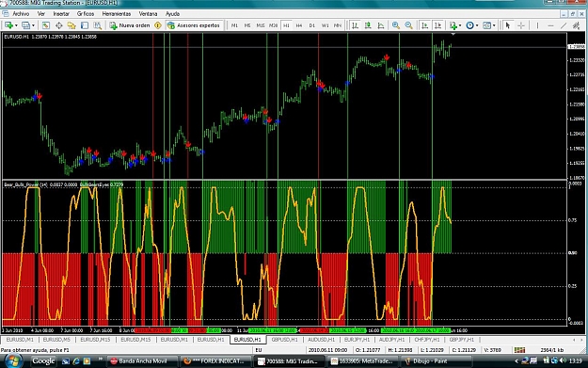Open the Ventana menu

(148, 14)
